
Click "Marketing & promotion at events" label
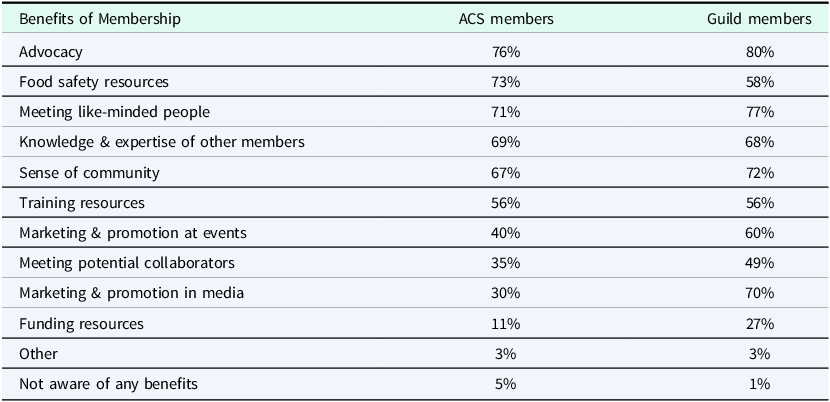click(x=132, y=233)
